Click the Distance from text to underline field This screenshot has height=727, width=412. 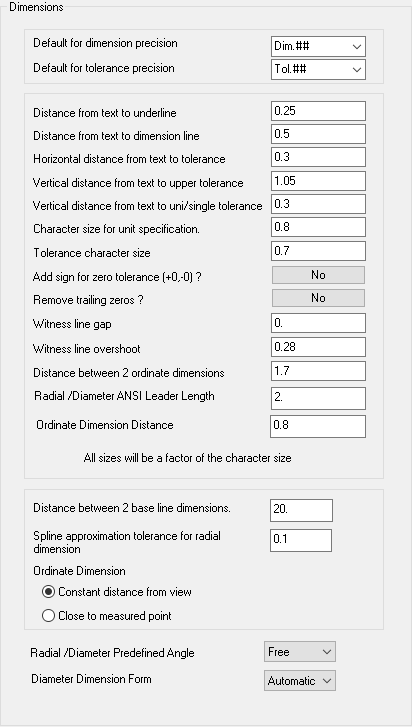coord(318,111)
